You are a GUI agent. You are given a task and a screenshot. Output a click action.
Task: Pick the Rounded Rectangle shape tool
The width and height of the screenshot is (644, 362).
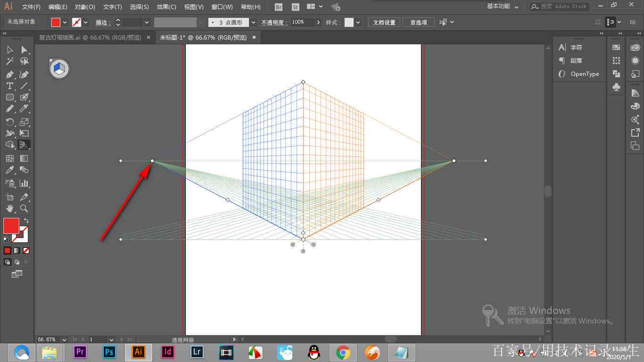pos(9,97)
